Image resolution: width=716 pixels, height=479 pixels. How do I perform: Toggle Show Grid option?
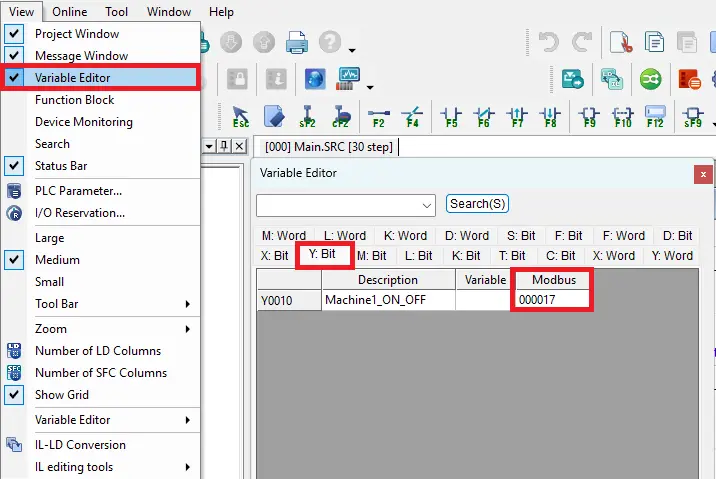point(62,395)
